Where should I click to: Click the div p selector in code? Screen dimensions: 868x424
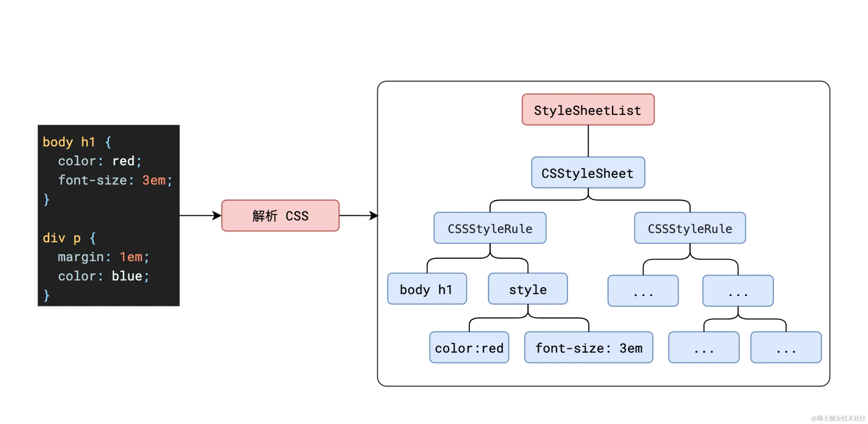62,238
